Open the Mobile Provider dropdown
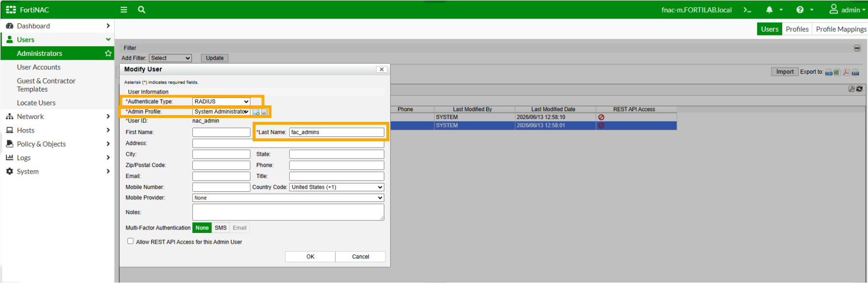The width and height of the screenshot is (868, 283). [288, 198]
